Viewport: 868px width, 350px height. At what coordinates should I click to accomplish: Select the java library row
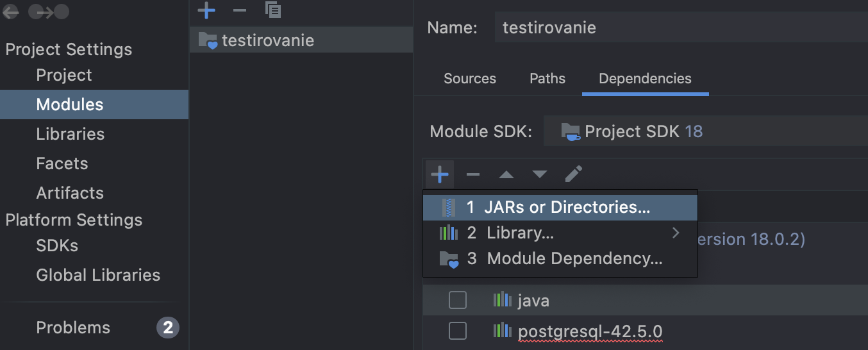coord(646,300)
